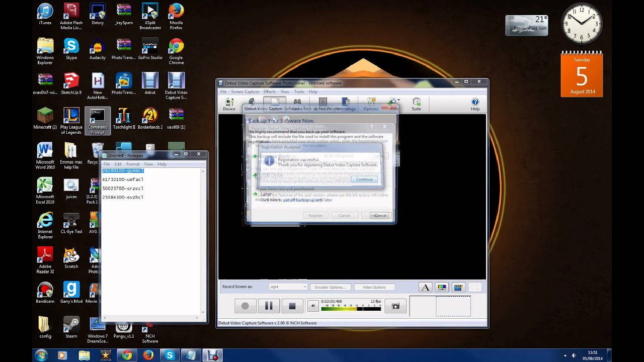
Task: Select the Torchlight II desktop icon
Action: tap(124, 119)
